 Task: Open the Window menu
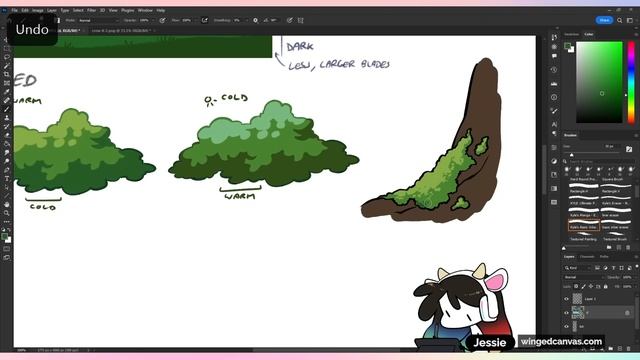click(x=145, y=10)
